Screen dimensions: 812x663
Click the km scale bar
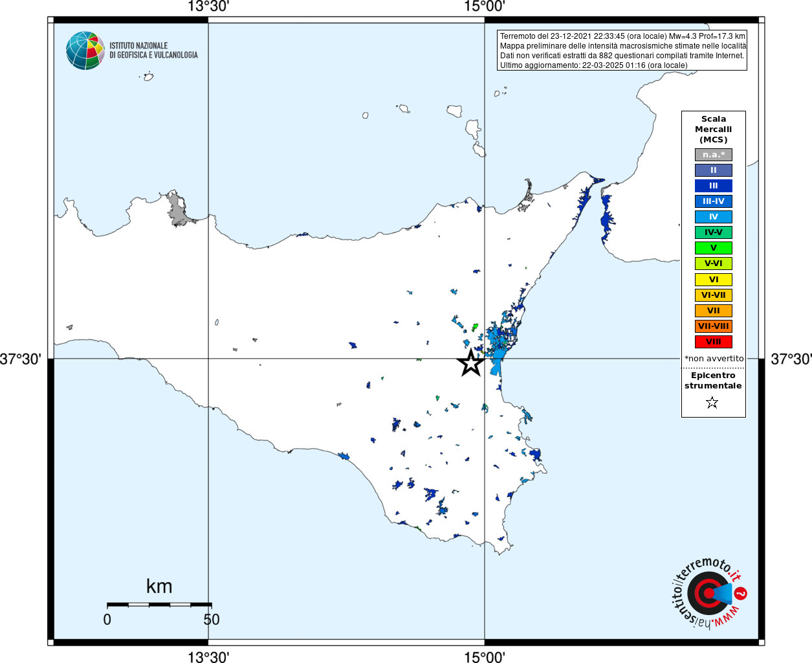coord(159,605)
